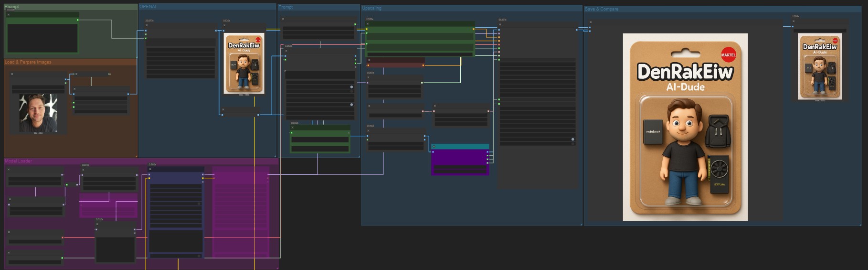
Task: Select the Model Loader group title
Action: click(x=19, y=161)
